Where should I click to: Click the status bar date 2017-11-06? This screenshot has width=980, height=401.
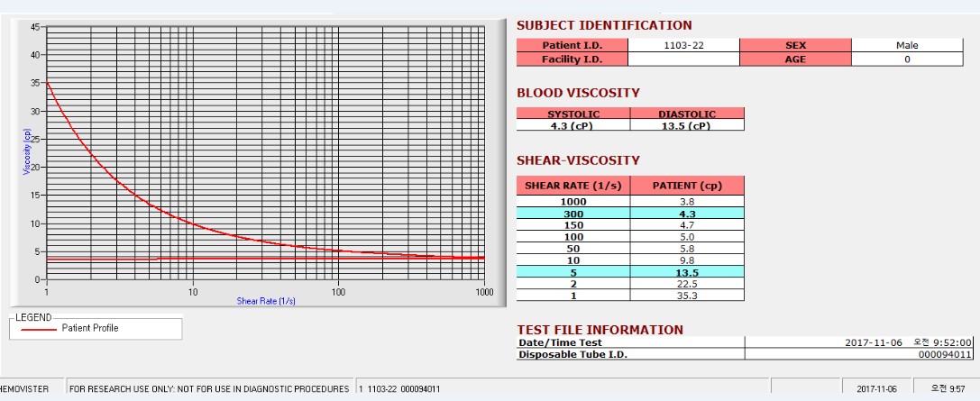(876, 388)
